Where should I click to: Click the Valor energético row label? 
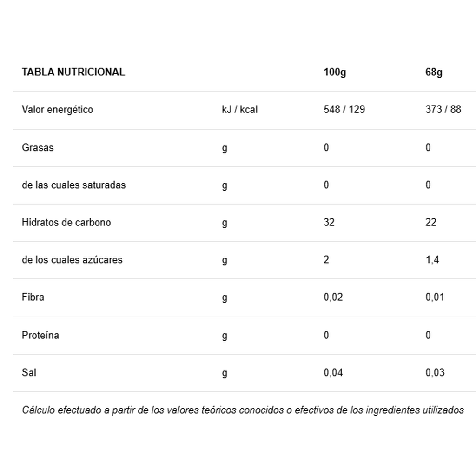click(57, 110)
